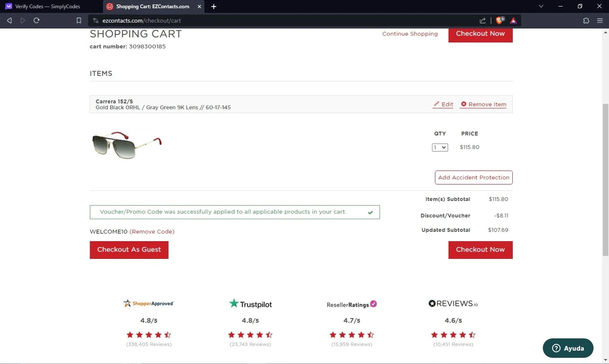The image size is (609, 364).
Task: Open Brave Rewards triangle icon
Action: point(513,20)
